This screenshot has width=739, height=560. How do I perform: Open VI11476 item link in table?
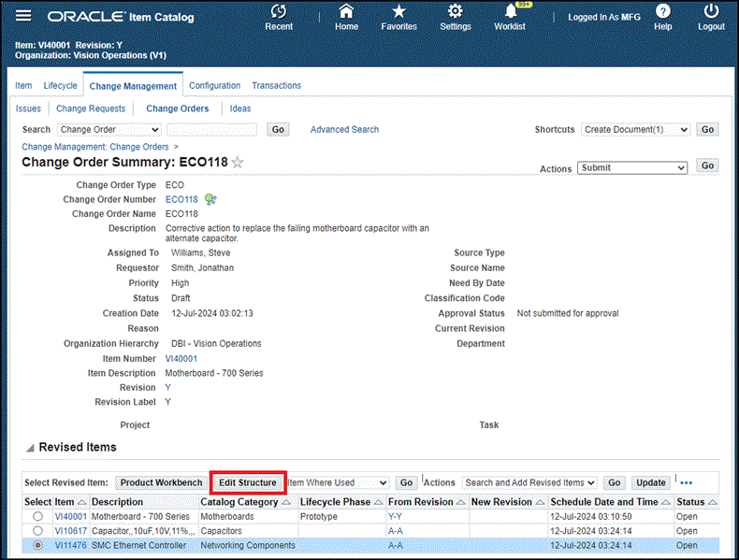(71, 545)
